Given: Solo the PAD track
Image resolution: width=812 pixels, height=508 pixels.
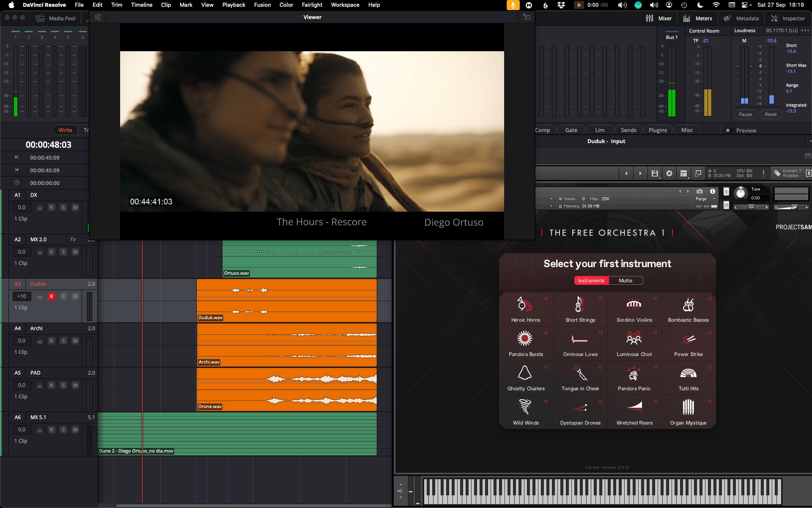Looking at the screenshot, I should coord(63,385).
